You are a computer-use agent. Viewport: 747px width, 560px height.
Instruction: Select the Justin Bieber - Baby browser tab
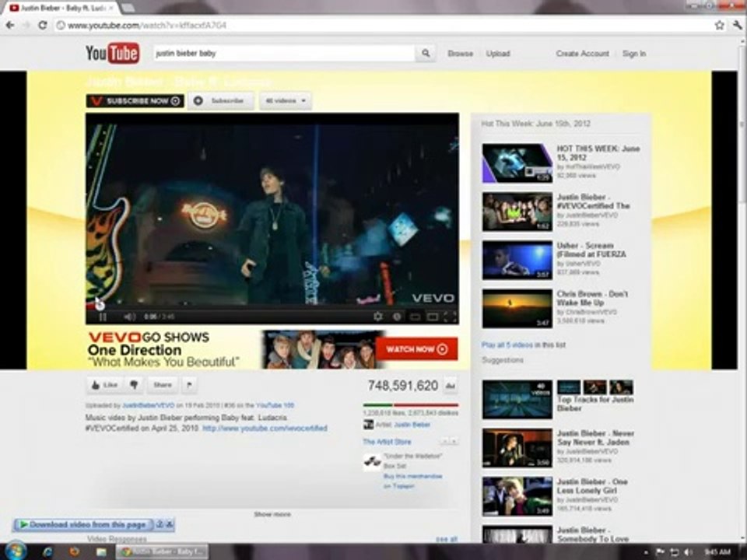coord(62,8)
